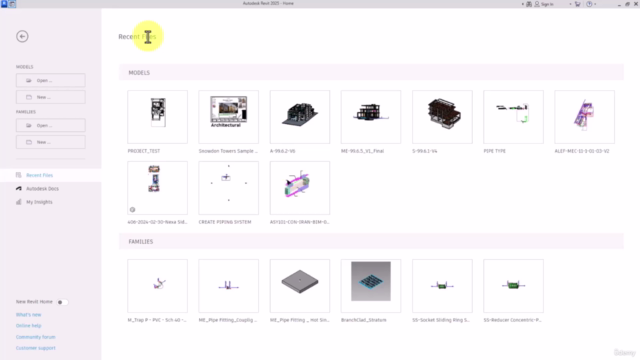Open the CREATE PIPING SYSTEM model thumbnail
This screenshot has height=360, width=640.
coord(229,188)
